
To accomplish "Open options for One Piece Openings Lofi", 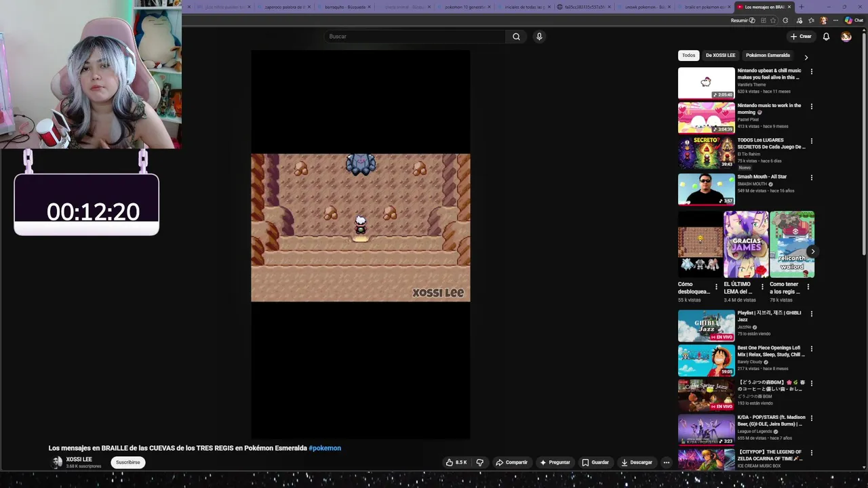I will [x=811, y=349].
